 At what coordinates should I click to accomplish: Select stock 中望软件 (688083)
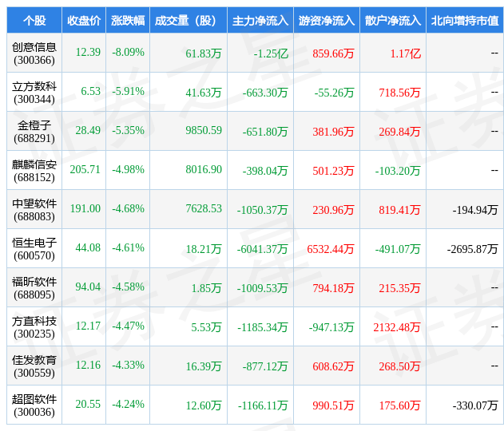pyautogui.click(x=34, y=210)
